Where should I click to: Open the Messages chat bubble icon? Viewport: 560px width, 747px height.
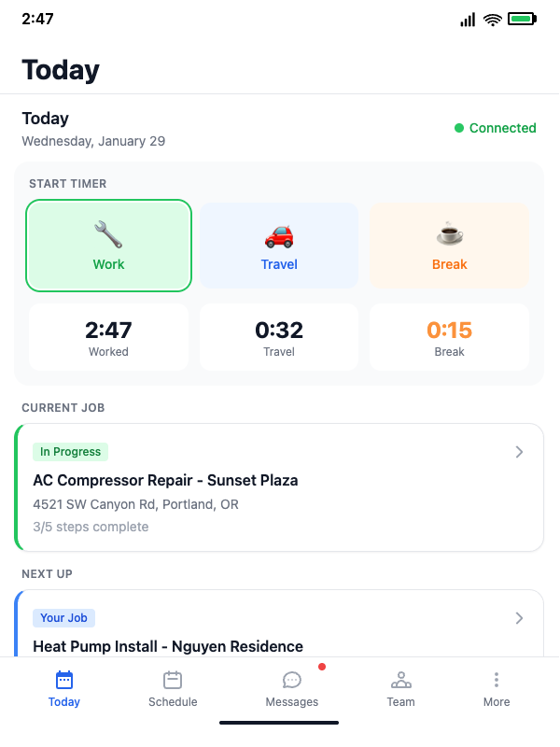click(292, 681)
